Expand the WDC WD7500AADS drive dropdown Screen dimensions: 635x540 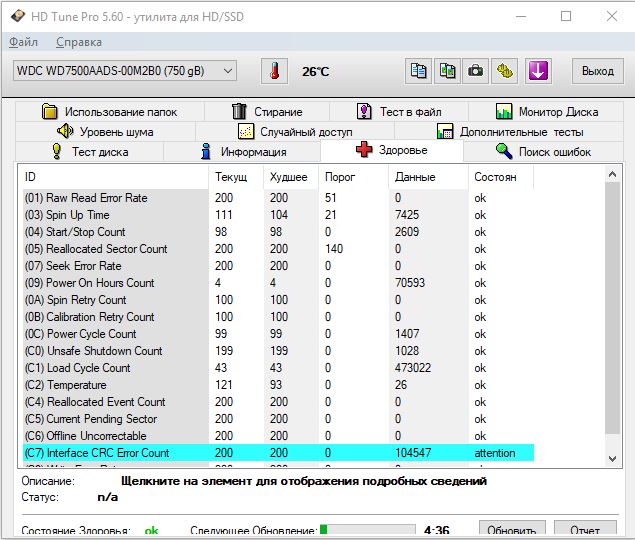pyautogui.click(x=125, y=71)
